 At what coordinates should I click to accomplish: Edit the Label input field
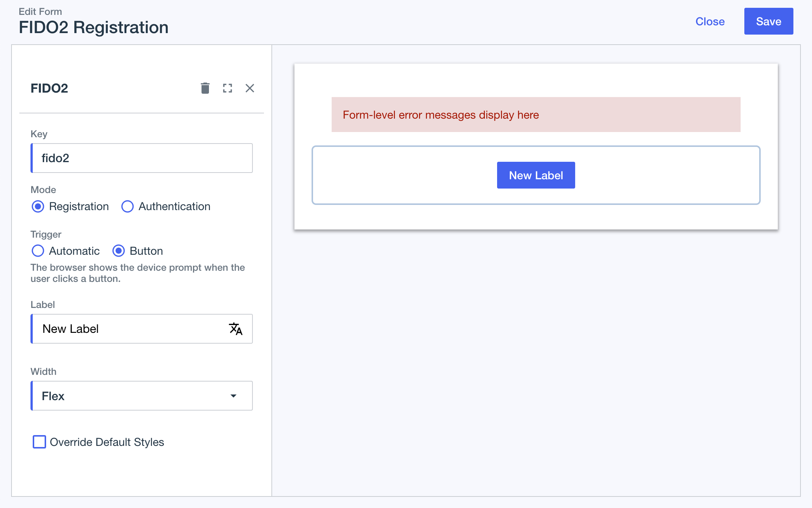[x=130, y=329]
